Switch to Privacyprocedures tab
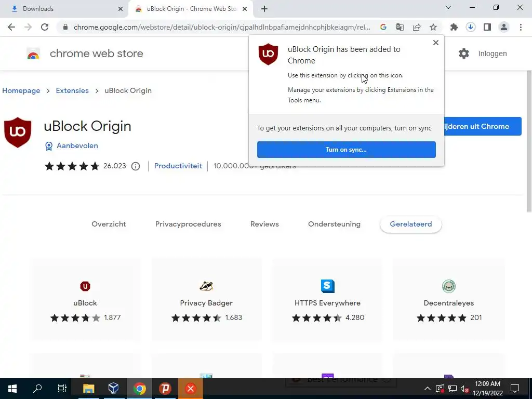Viewport: 532px width, 399px height. 188,224
